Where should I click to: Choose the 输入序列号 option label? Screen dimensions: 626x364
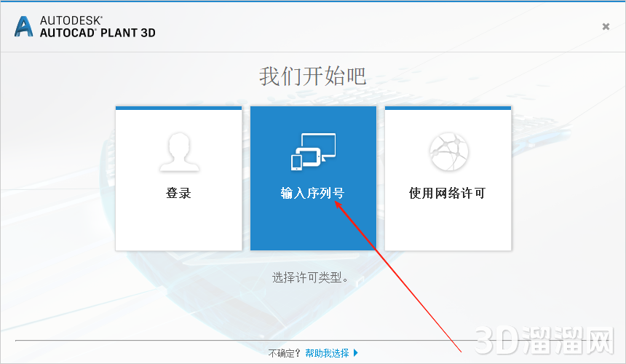pos(312,193)
